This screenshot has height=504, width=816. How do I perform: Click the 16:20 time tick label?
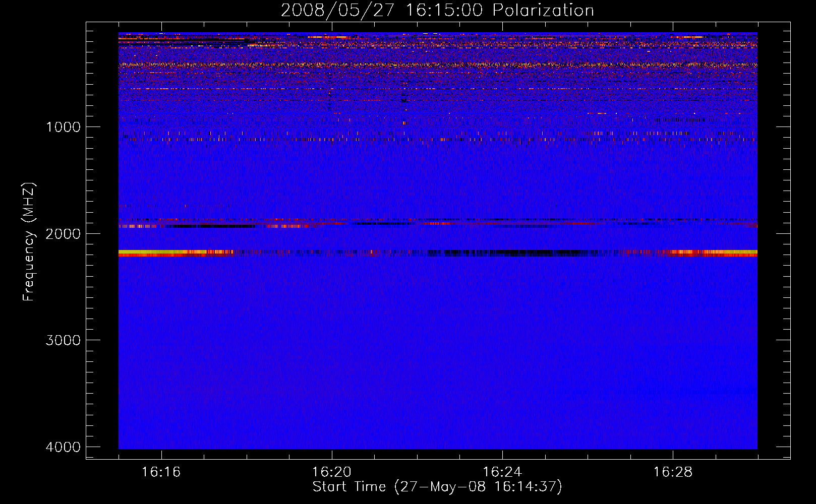point(331,472)
